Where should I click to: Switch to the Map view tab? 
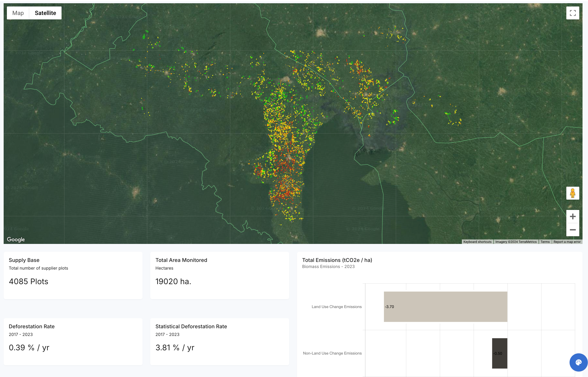(18, 13)
